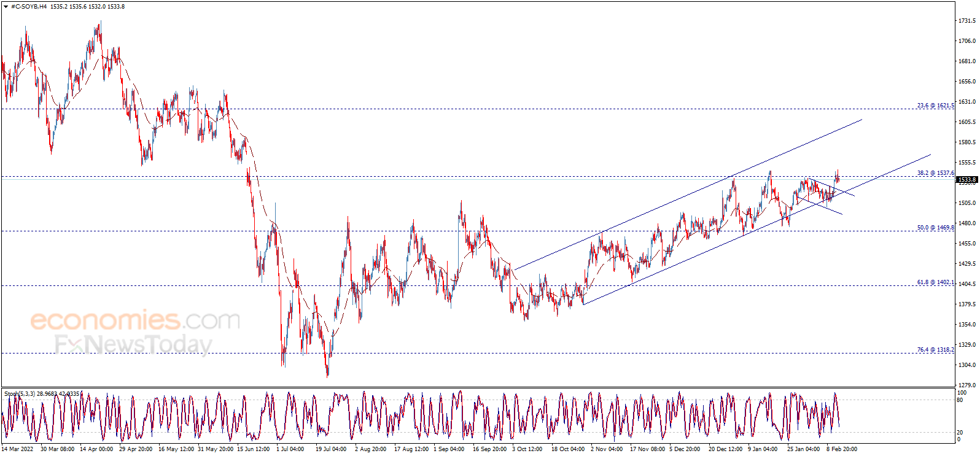
Task: Click the 1731.5 price scale value
Action: point(967,21)
